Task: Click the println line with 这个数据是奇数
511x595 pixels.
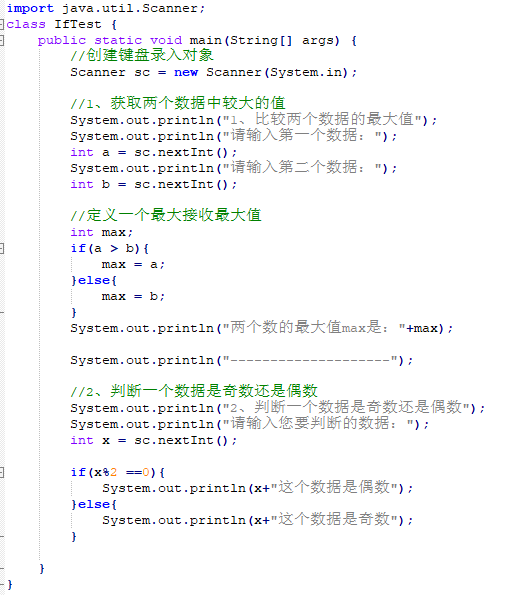Action: pos(258,519)
